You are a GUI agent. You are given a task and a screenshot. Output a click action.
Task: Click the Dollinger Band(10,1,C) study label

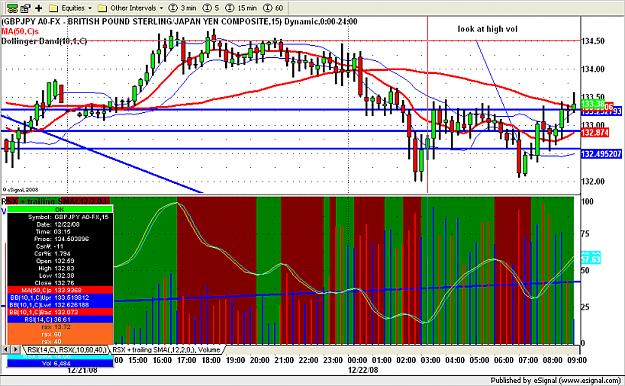click(x=44, y=41)
